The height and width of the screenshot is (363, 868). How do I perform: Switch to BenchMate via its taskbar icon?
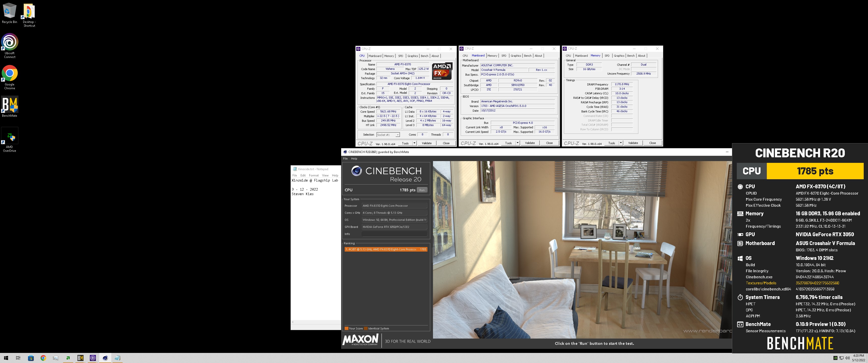tap(80, 358)
